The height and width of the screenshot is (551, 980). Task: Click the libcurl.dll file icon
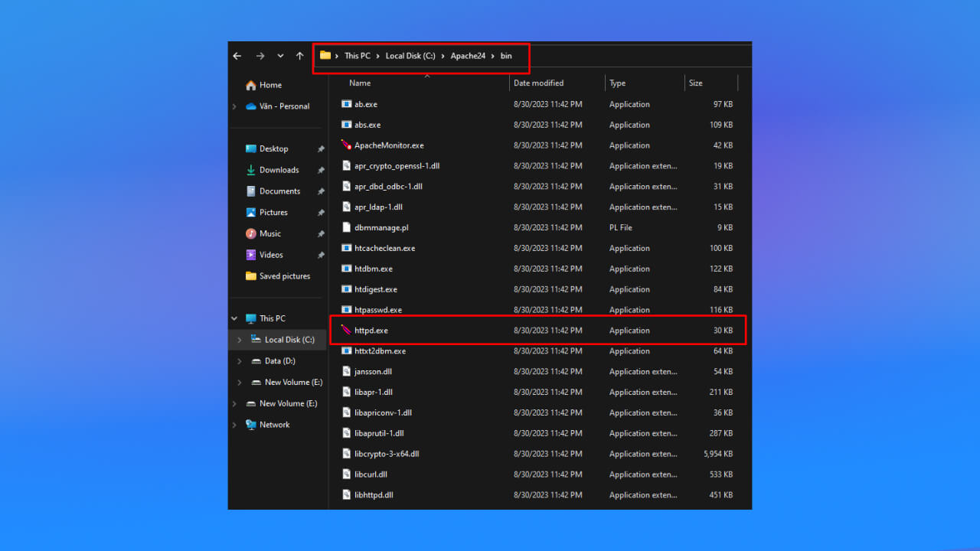click(x=346, y=474)
